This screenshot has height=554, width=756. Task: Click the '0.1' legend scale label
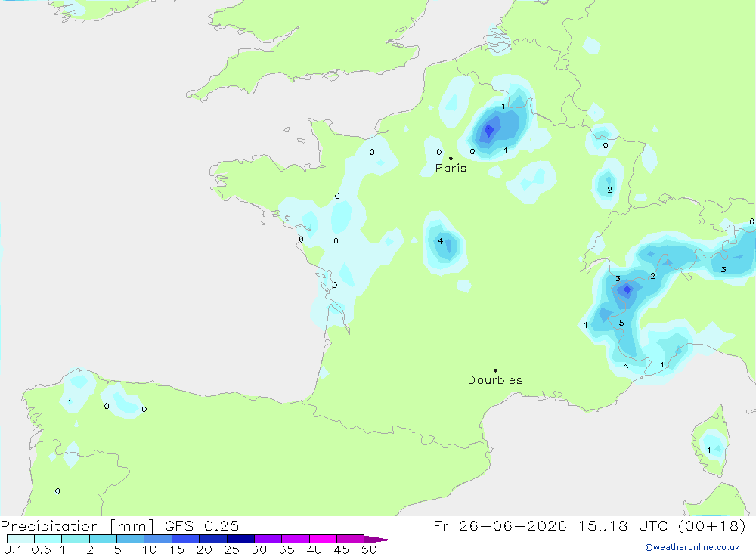(13, 549)
